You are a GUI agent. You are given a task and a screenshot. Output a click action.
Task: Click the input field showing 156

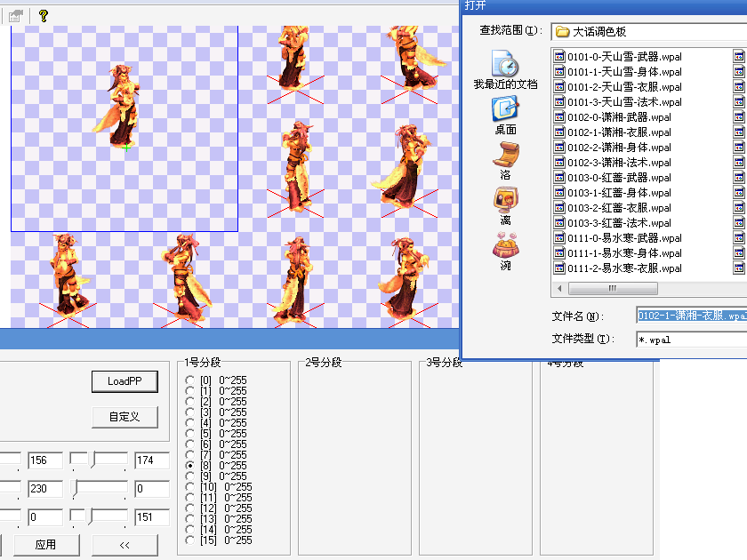pyautogui.click(x=45, y=460)
